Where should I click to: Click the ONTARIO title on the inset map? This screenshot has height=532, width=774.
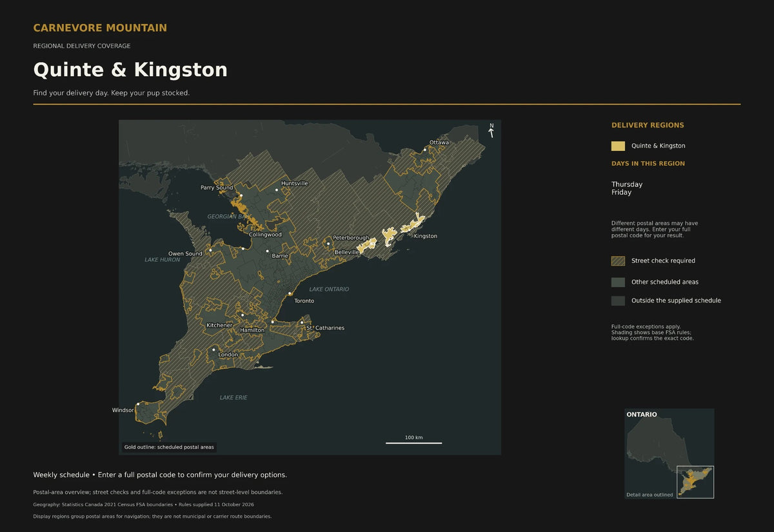click(642, 415)
